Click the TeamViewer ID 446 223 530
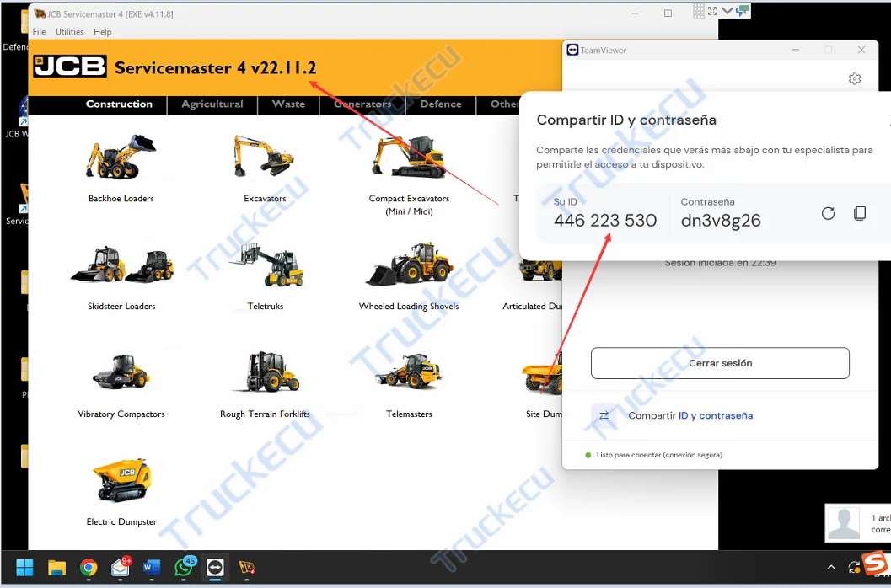The width and height of the screenshot is (891, 588). click(x=605, y=221)
